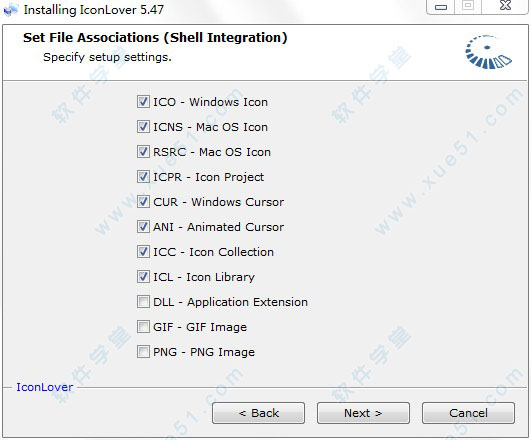Click the installer icon in title bar
The width and height of the screenshot is (531, 440).
click(11, 10)
